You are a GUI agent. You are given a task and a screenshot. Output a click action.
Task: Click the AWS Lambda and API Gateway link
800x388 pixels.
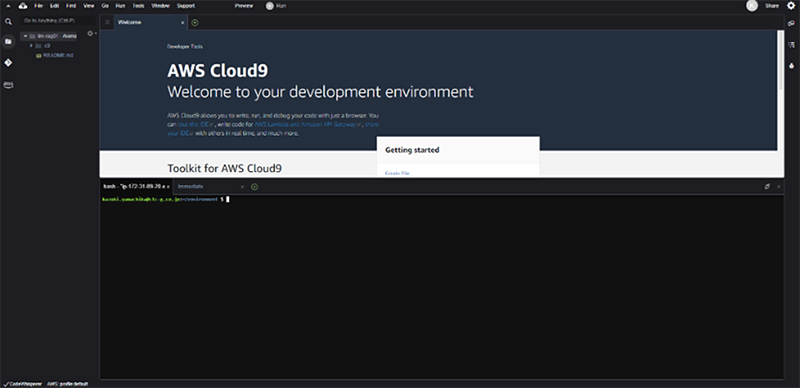(309, 124)
